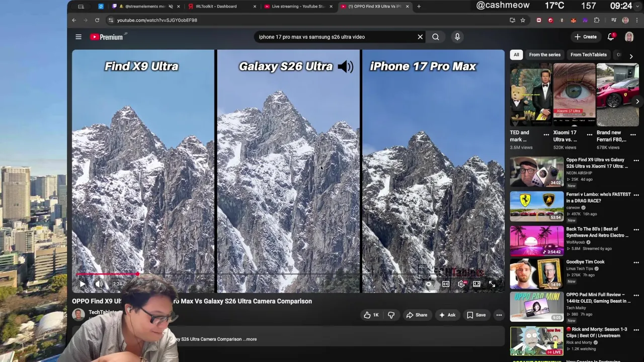The image size is (644, 362).
Task: Bookmark this page with the star
Action: [x=523, y=20]
